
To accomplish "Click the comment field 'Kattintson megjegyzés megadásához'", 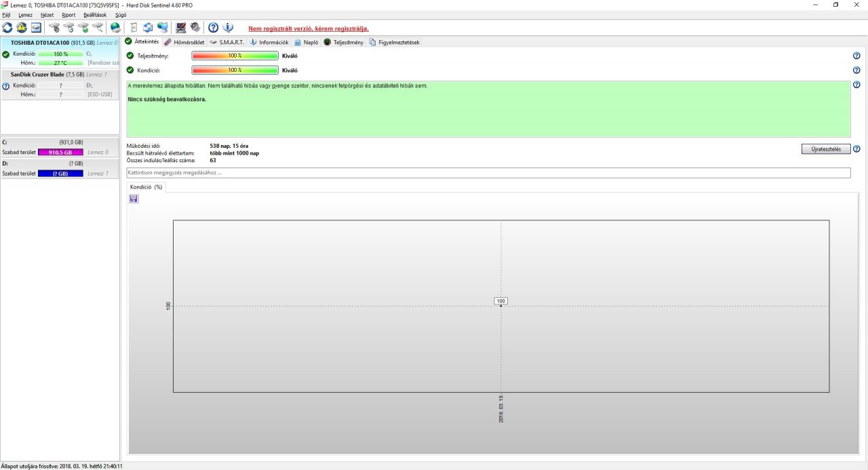I will tap(488, 173).
